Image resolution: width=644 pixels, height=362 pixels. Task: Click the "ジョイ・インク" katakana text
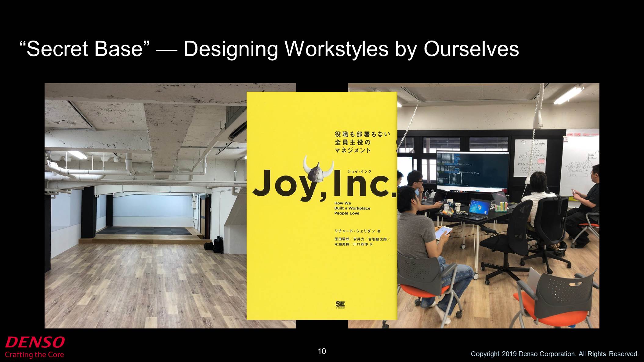(359, 172)
